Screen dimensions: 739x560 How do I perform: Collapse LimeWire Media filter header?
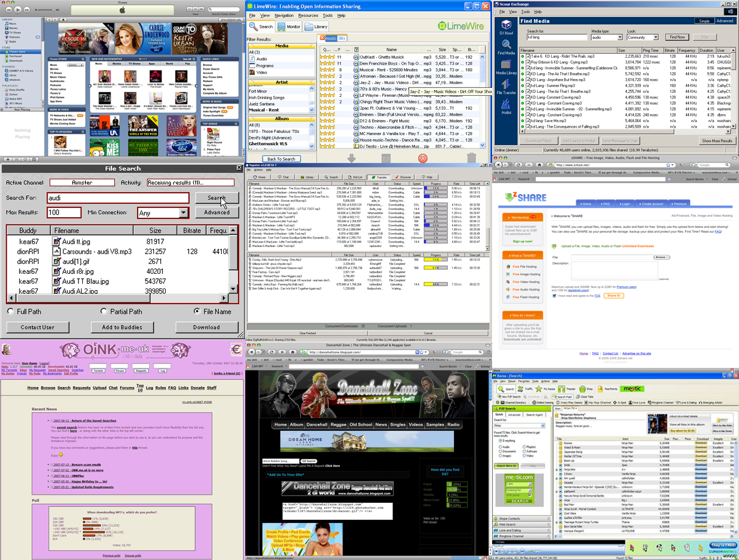[312, 46]
